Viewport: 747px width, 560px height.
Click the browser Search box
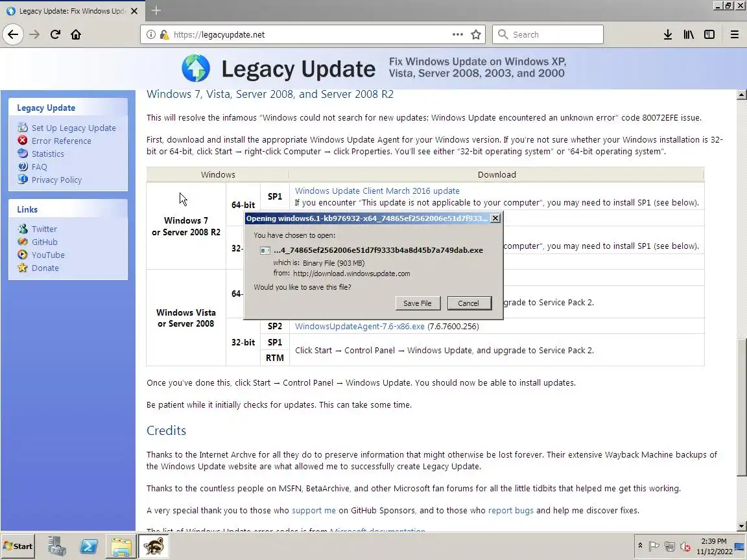click(548, 34)
